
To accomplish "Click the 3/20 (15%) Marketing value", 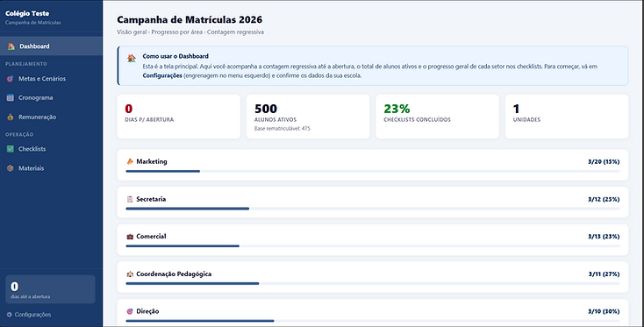I will pyautogui.click(x=604, y=161).
